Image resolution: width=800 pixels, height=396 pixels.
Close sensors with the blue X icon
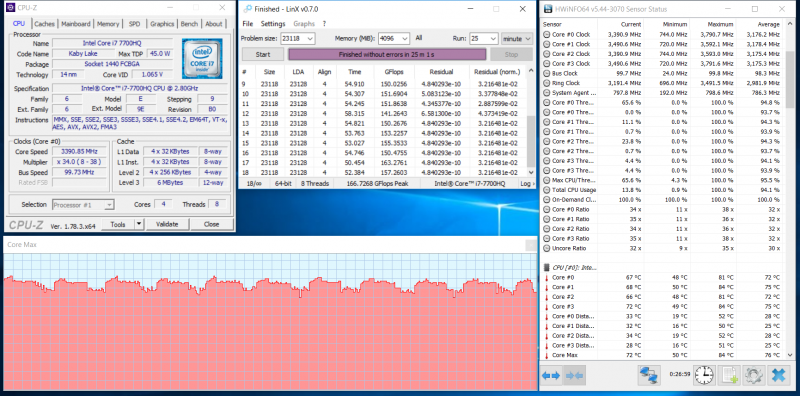778,376
